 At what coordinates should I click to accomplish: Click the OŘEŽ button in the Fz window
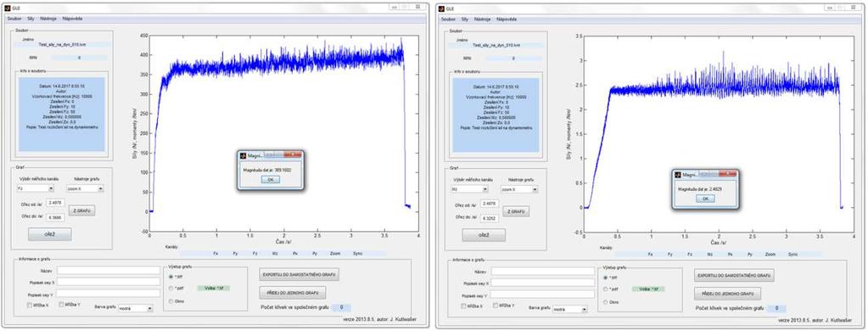49,235
